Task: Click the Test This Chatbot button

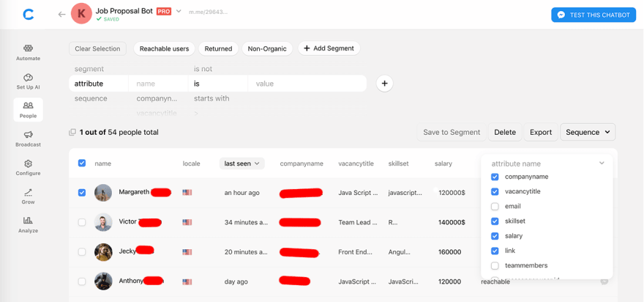Action: click(594, 15)
